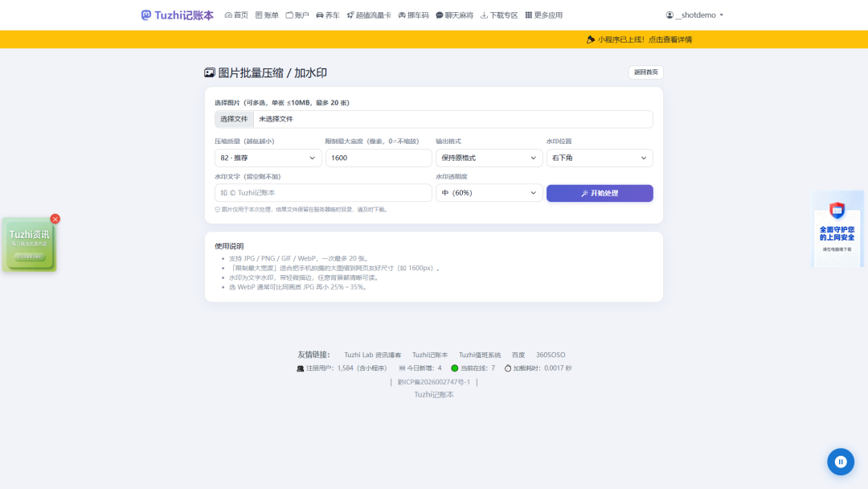Open the 更多应用 grid menu
This screenshot has width=868, height=489.
tap(543, 15)
